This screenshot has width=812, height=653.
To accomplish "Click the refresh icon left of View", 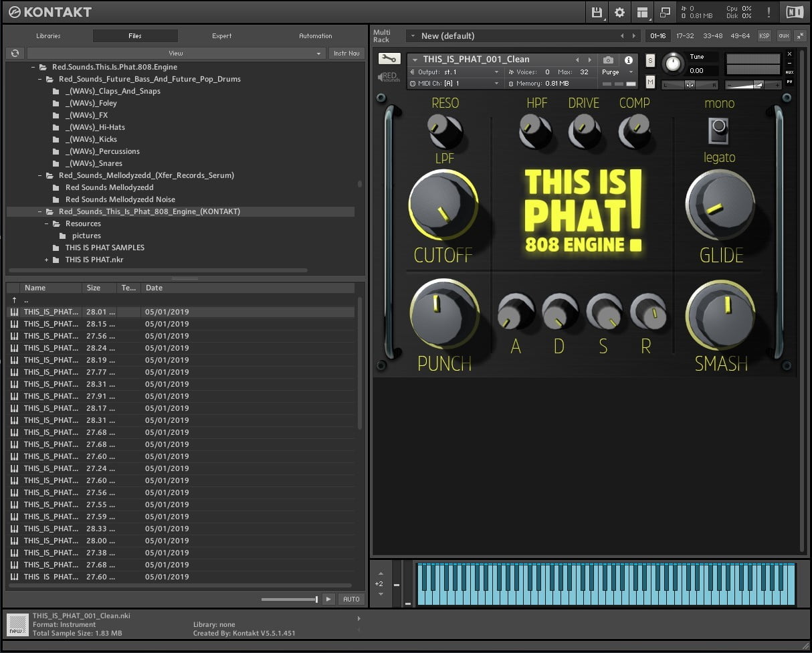I will [15, 53].
